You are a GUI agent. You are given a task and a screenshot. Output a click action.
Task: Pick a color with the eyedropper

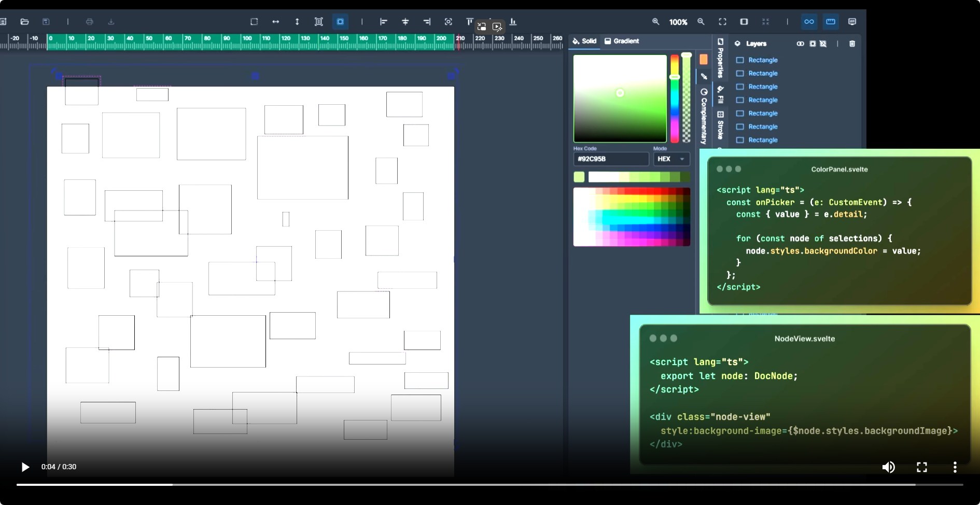tap(704, 76)
